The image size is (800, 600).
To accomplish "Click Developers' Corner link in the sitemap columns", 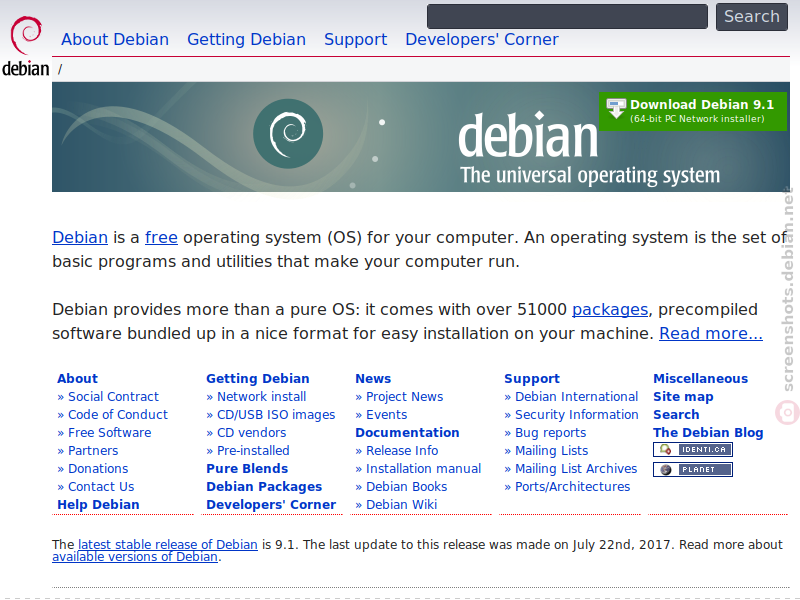I will click(x=271, y=505).
